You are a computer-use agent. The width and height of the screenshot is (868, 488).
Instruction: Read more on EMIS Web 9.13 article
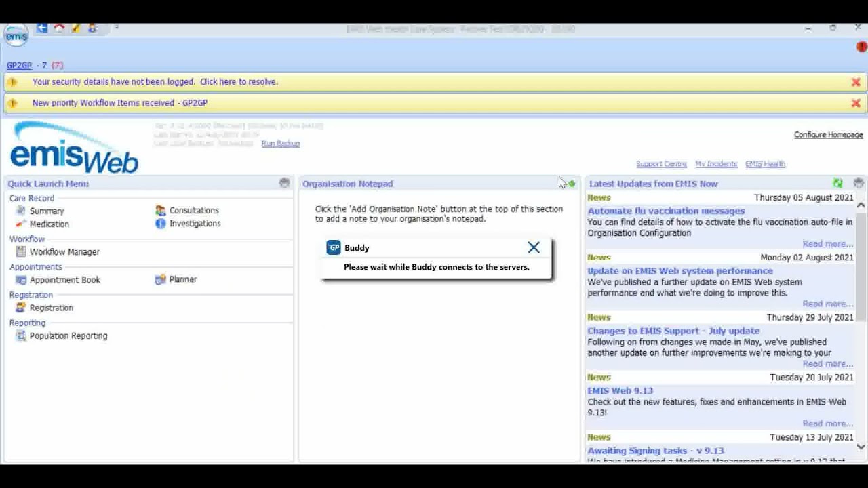point(828,424)
